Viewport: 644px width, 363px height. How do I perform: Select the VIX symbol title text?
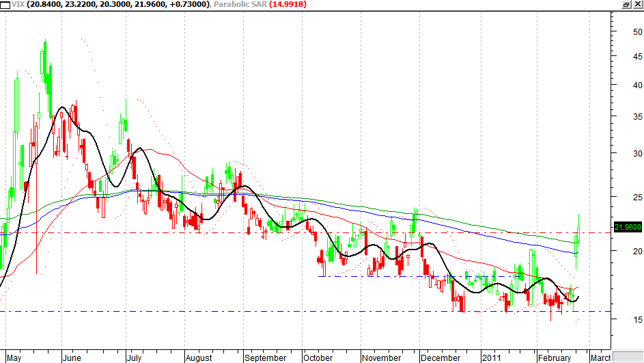pos(17,4)
